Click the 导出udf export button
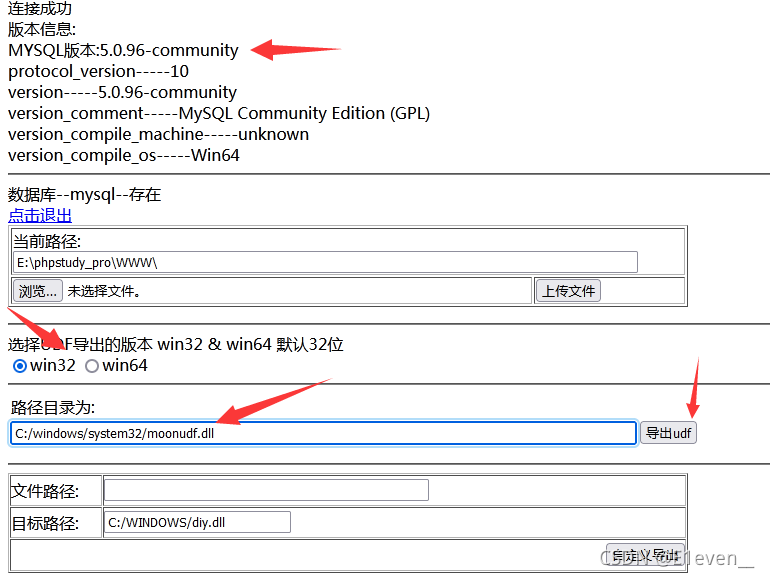The height and width of the screenshot is (578, 770). tap(668, 433)
